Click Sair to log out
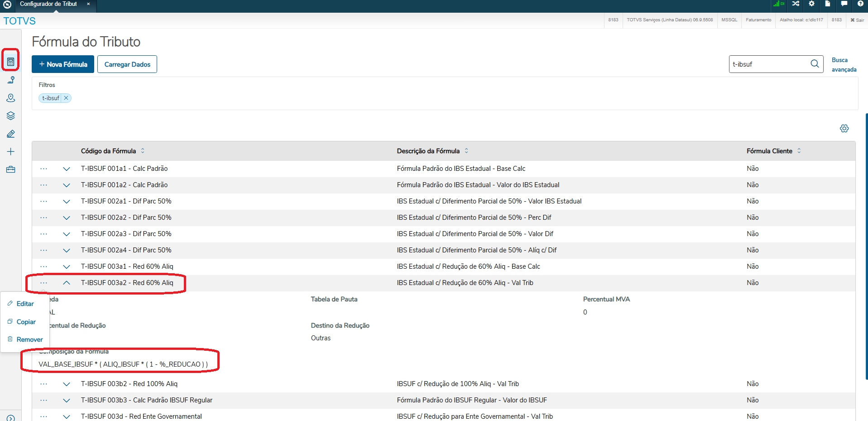The height and width of the screenshot is (421, 868). (x=857, y=20)
